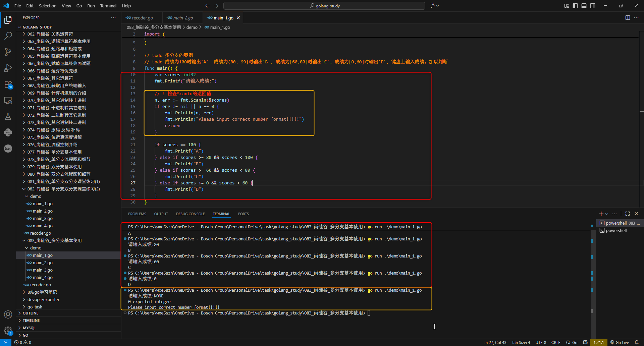
Task: Toggle the bottom panel visibility
Action: click(584, 6)
